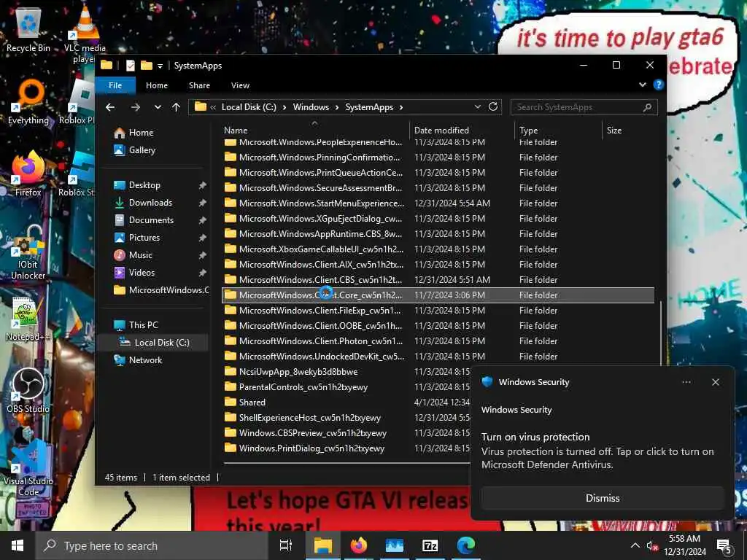Launch Notepad++ from the desktop
The width and height of the screenshot is (747, 560).
28,319
